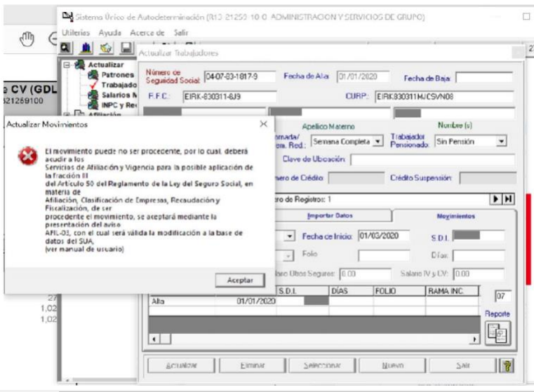Screen dimensions: 534x392
Task: Open the Sin Pensión dropdown
Action: (501, 141)
